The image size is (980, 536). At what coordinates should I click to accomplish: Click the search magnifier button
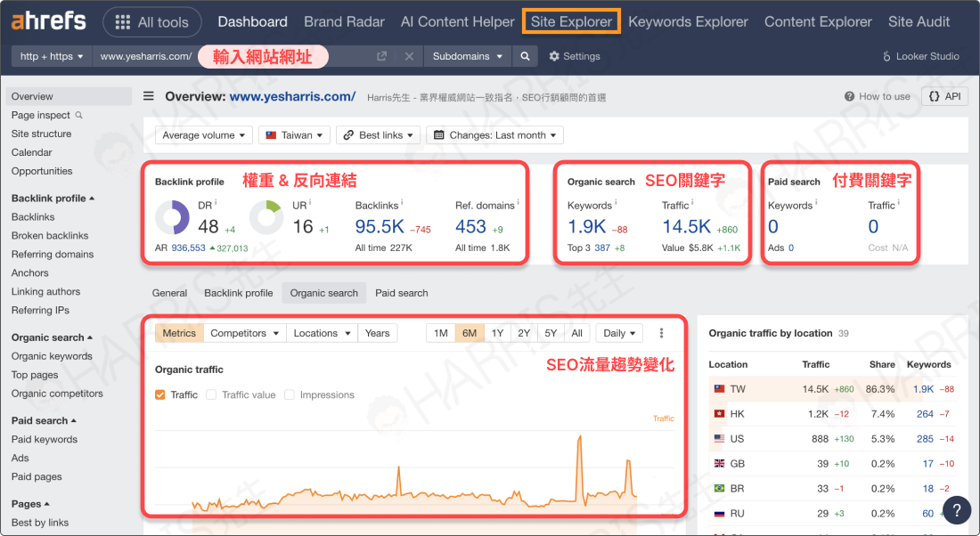click(x=525, y=56)
